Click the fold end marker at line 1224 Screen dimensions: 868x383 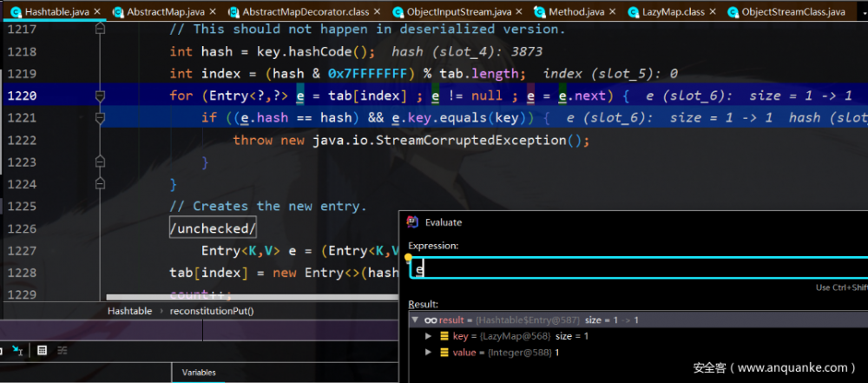coord(100,183)
